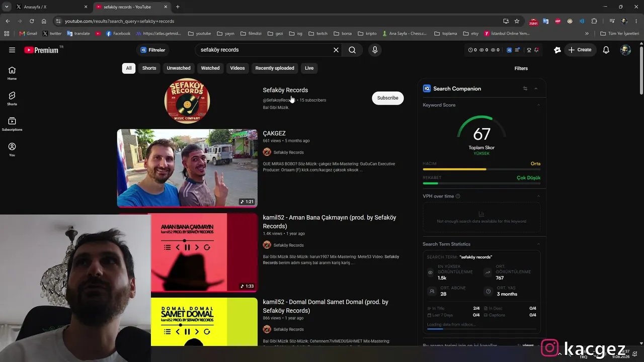Click the browser address bar URL

pos(120,21)
